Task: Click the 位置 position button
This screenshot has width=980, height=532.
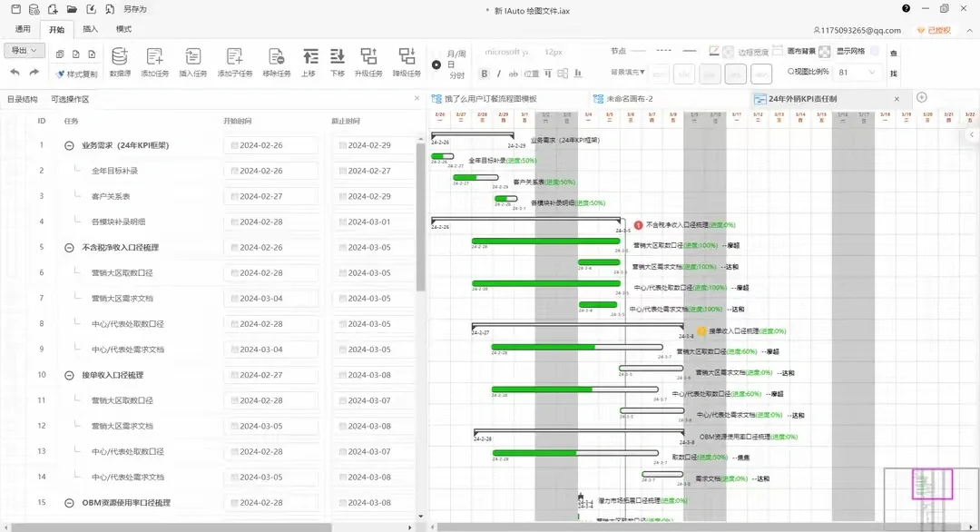Action: pos(531,74)
